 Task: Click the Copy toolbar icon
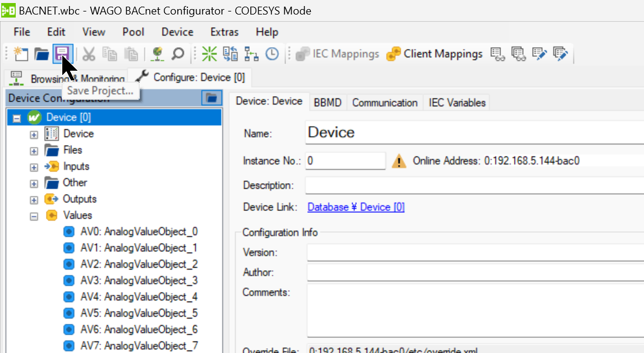point(109,54)
